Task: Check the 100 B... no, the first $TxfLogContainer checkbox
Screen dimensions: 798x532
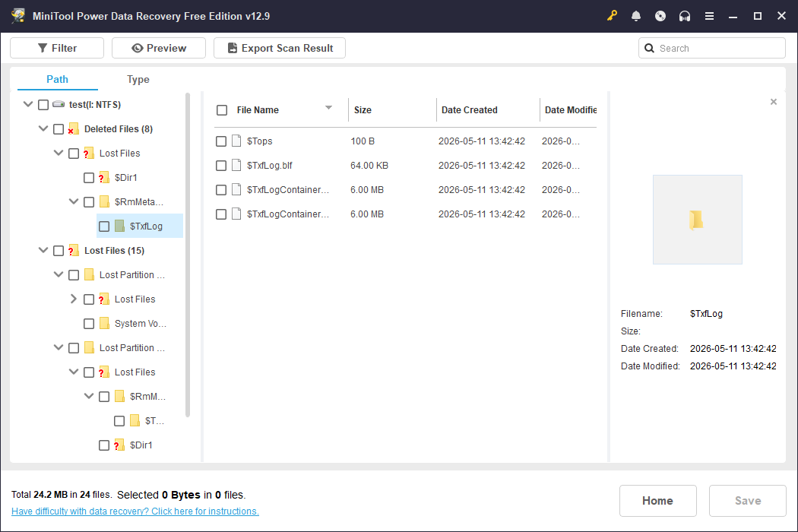Action: coord(221,190)
